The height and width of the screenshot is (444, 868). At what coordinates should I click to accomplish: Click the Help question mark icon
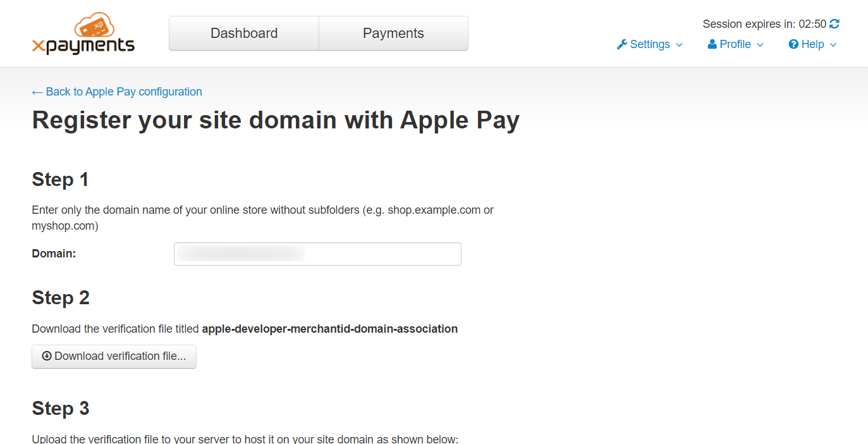793,44
